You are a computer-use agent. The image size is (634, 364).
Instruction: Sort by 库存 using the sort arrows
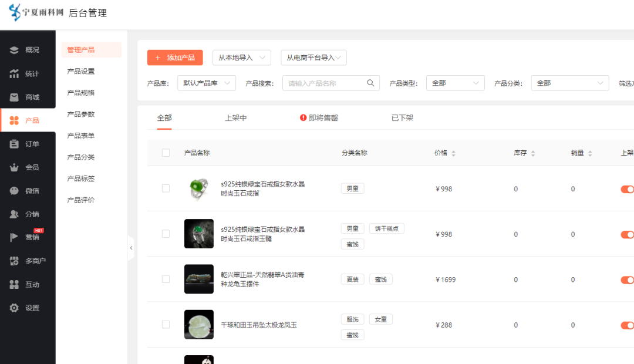(533, 153)
